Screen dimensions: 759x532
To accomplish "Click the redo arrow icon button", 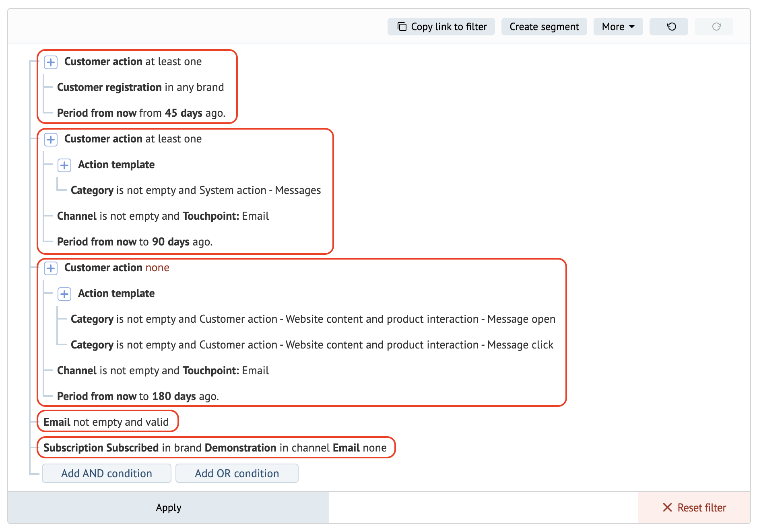I will (714, 27).
